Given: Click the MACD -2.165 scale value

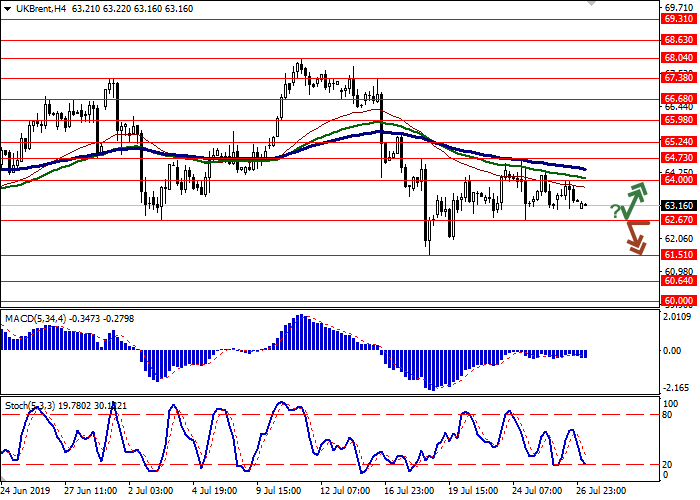Looking at the screenshot, I should pos(676,387).
